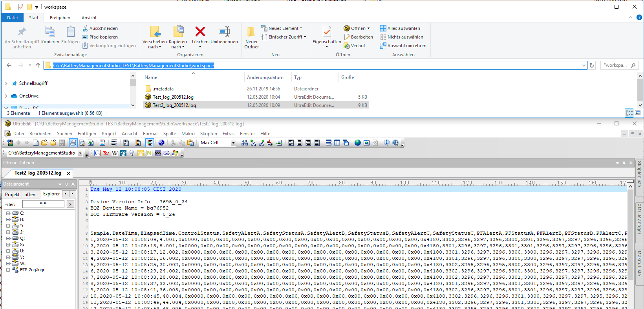The width and height of the screenshot is (644, 309).
Task: Click Auswahl umkehren in ribbon
Action: point(403,46)
